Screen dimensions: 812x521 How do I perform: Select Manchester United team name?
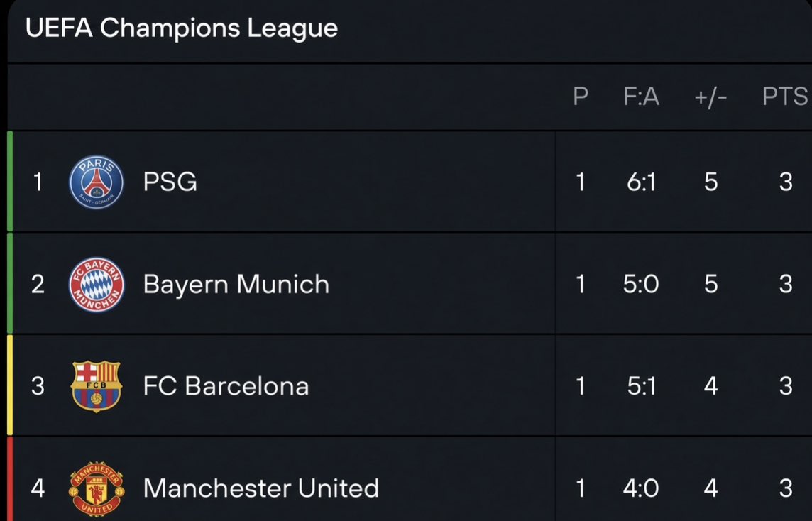(261, 488)
